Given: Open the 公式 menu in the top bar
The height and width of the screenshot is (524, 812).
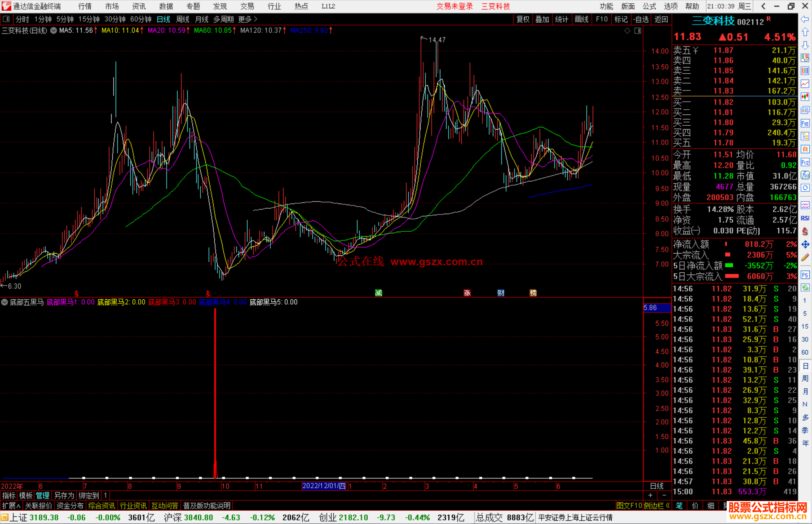Looking at the screenshot, I should click(649, 6).
